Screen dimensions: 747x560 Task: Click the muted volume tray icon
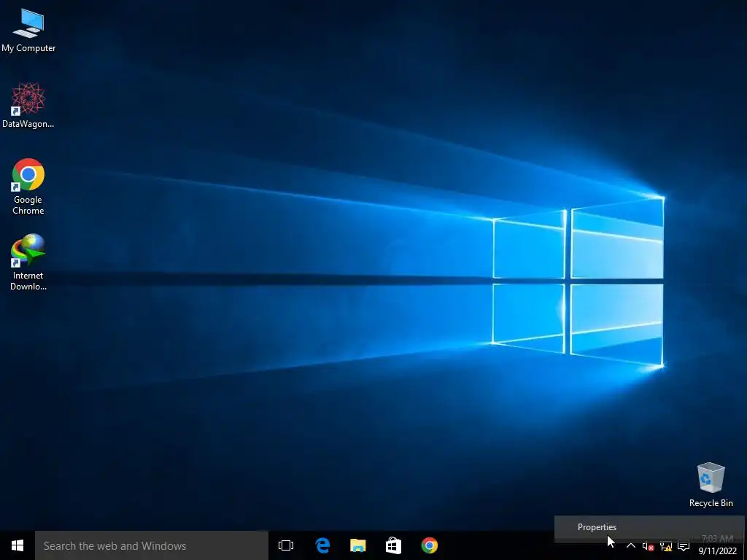click(x=648, y=546)
